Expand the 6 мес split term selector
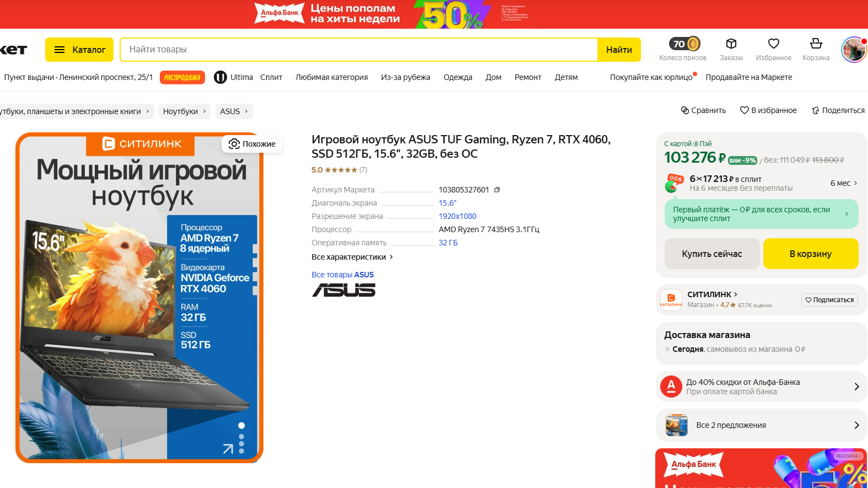This screenshot has height=488, width=868. pyautogui.click(x=844, y=183)
